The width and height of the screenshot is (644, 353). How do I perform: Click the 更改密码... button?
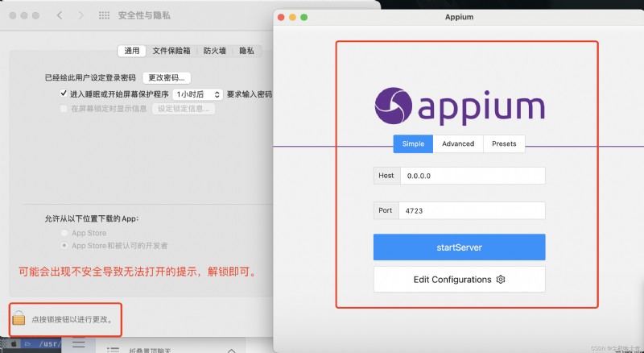pyautogui.click(x=167, y=77)
